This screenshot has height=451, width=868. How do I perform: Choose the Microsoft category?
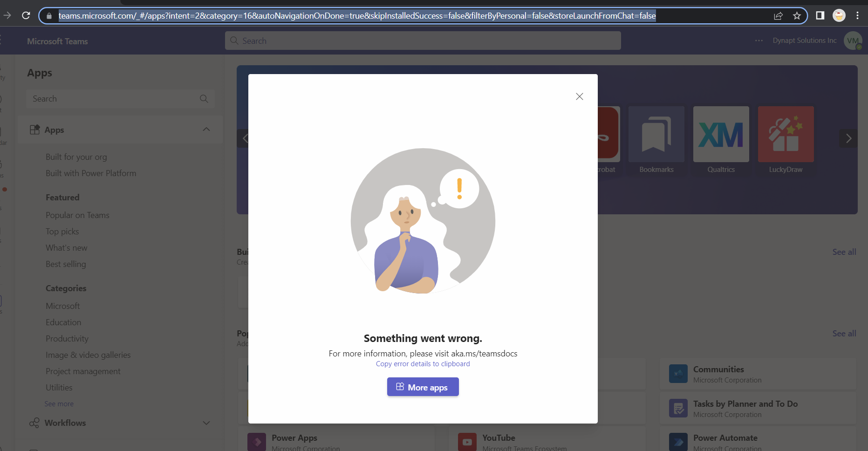(62, 306)
